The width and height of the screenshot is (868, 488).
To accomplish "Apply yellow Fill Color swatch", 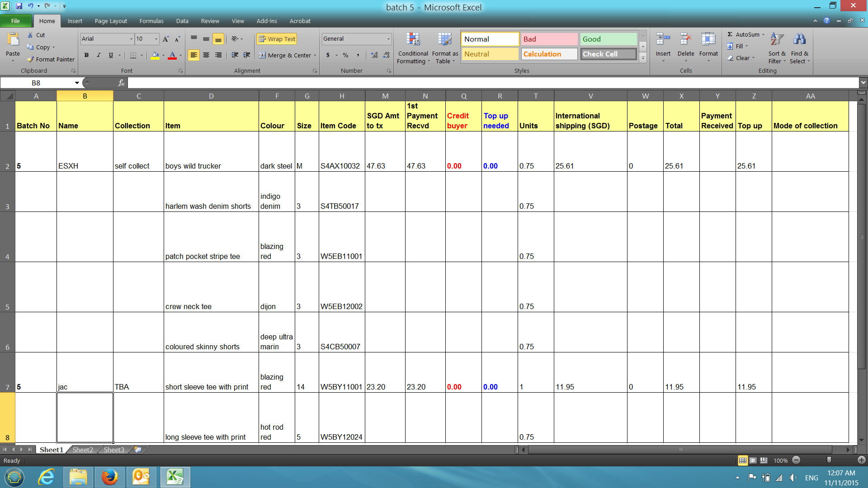I will point(155,56).
